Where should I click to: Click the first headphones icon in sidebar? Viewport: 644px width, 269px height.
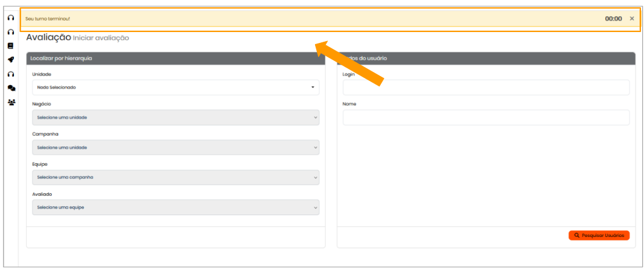(10, 18)
